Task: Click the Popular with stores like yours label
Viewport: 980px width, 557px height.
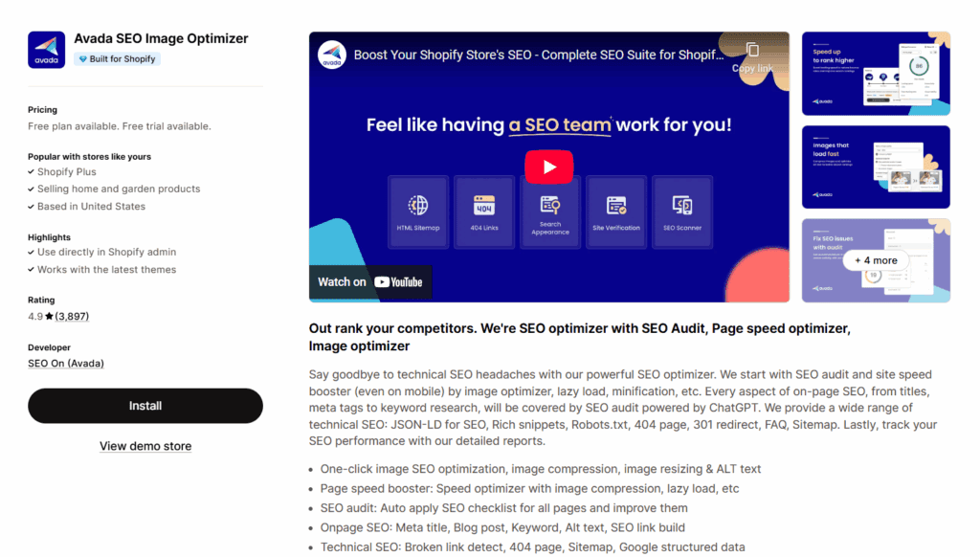Action: [89, 157]
